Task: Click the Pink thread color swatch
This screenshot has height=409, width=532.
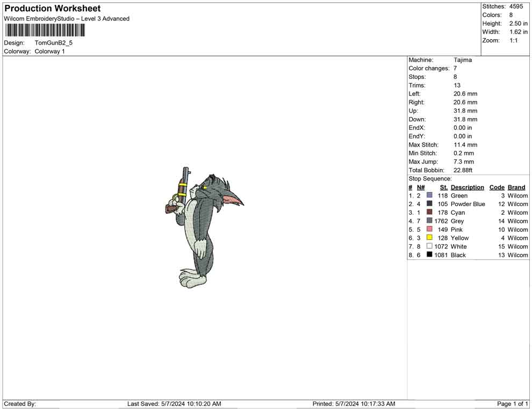Action: (429, 229)
